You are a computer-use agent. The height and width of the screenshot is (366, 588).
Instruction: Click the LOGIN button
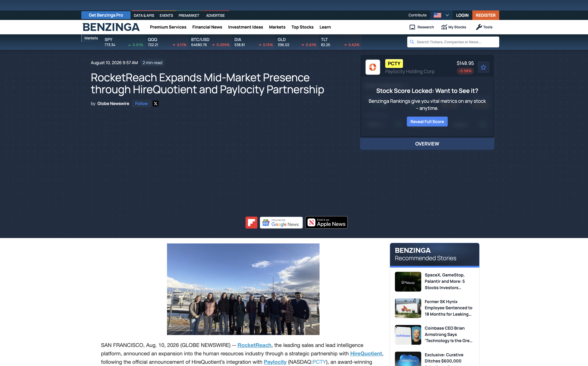tap(462, 15)
